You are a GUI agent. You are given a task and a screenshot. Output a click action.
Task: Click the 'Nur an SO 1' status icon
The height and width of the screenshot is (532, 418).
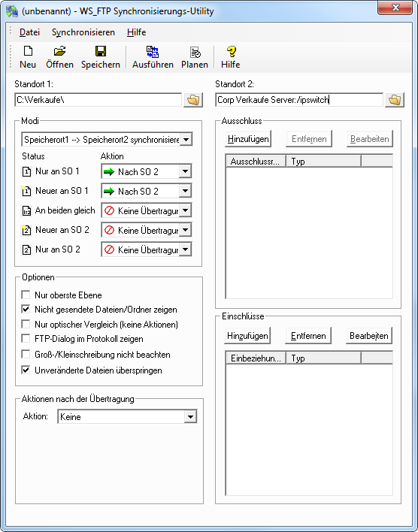(26, 171)
